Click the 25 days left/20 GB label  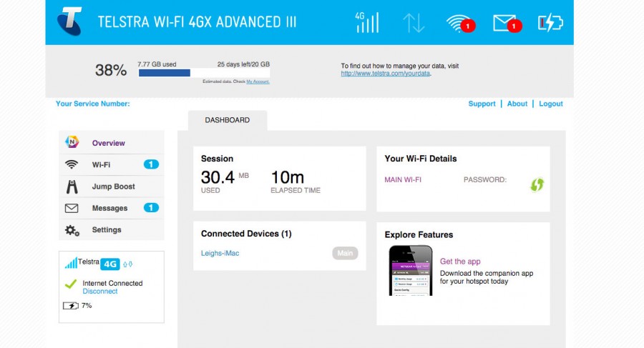coord(243,64)
